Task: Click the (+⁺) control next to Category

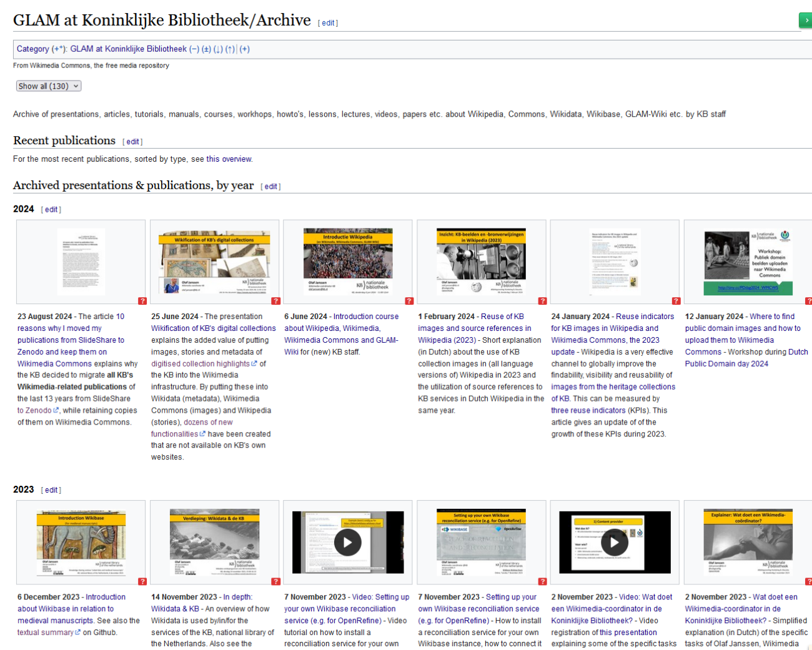Action: pyautogui.click(x=58, y=49)
